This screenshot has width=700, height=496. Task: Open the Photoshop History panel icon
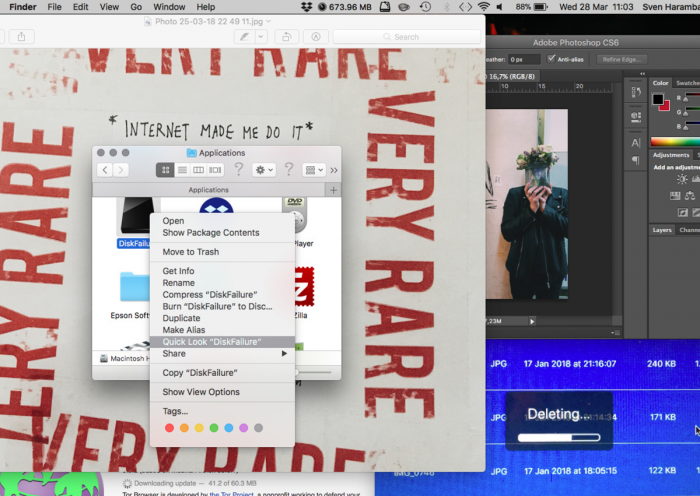click(x=636, y=92)
